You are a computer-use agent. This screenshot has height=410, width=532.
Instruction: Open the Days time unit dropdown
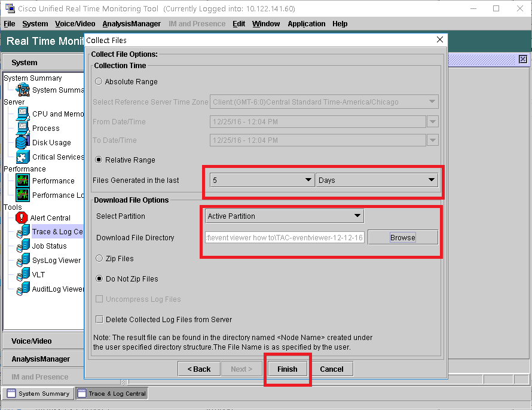[377, 180]
